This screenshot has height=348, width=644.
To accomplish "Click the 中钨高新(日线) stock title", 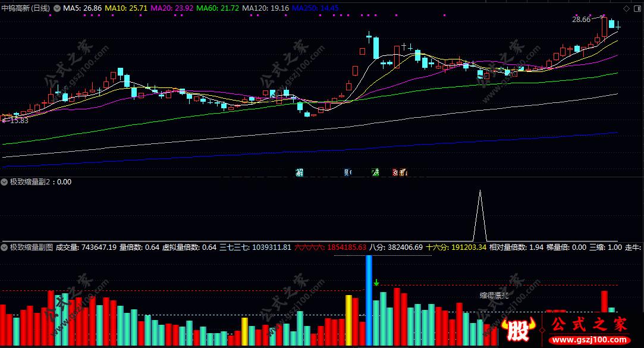I will tap(26, 8).
